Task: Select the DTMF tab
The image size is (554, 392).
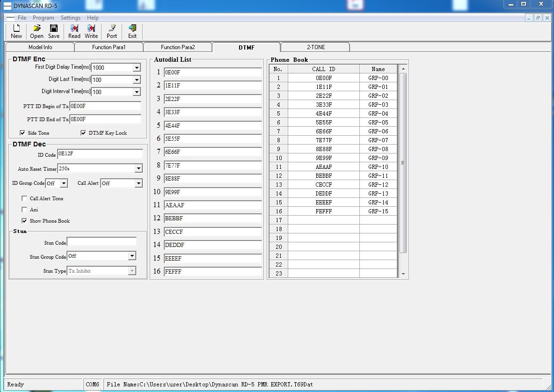Action: [247, 47]
